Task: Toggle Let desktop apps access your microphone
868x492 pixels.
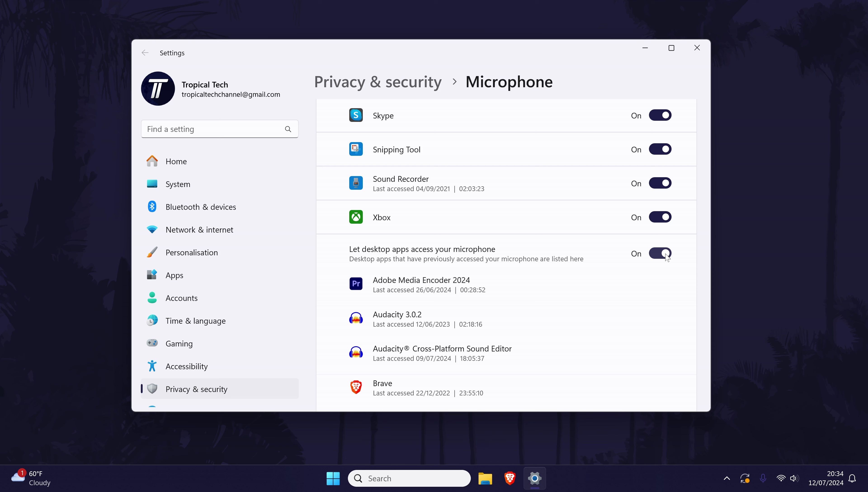Action: [660, 253]
